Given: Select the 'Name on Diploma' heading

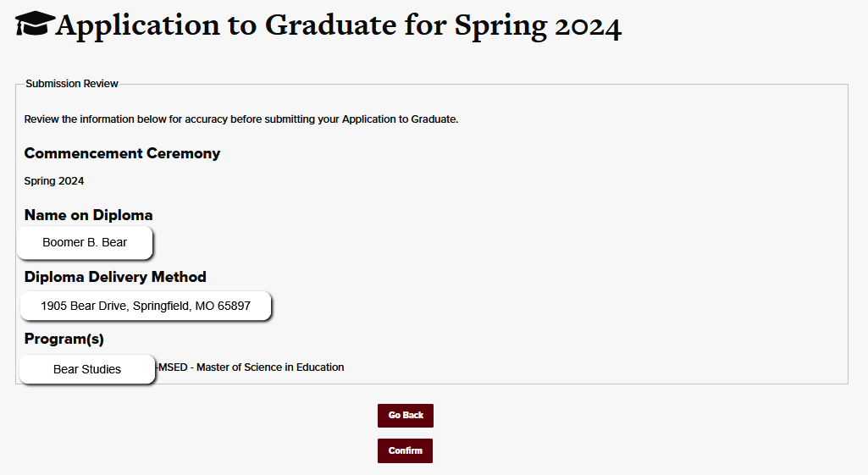Looking at the screenshot, I should (x=88, y=215).
